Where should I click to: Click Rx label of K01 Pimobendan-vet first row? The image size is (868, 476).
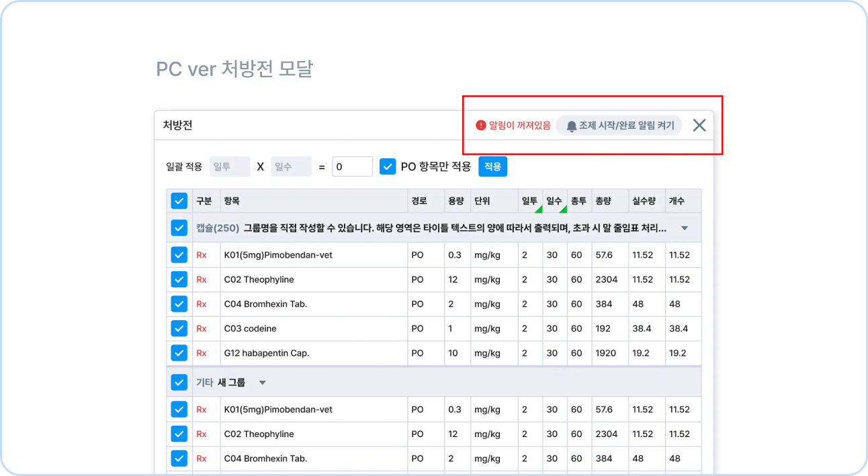pos(202,255)
